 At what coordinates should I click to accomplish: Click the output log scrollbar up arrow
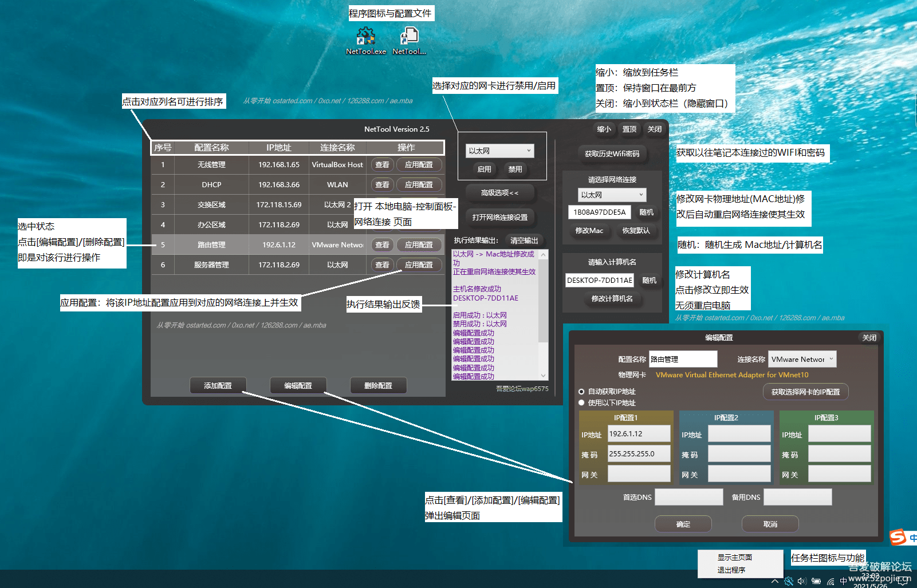click(544, 254)
